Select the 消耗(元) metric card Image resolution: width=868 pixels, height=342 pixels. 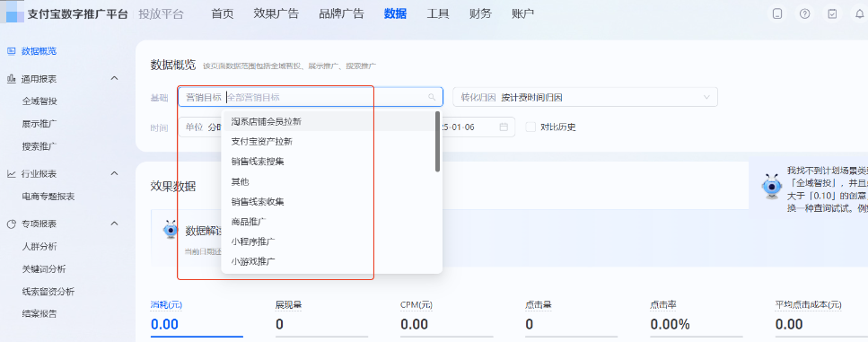pyautogui.click(x=197, y=318)
